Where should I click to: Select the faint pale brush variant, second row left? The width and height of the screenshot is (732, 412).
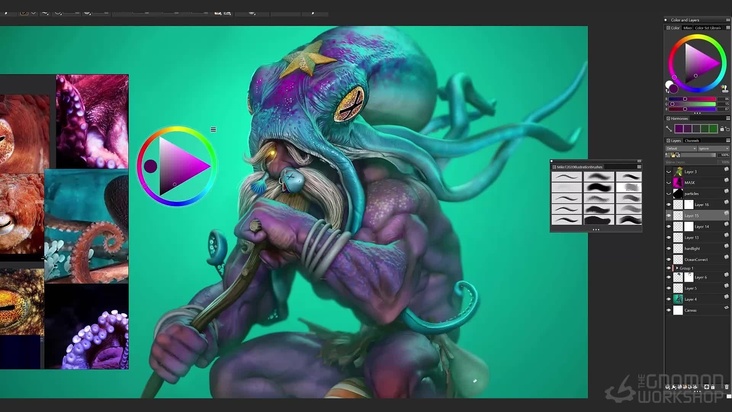click(x=566, y=187)
